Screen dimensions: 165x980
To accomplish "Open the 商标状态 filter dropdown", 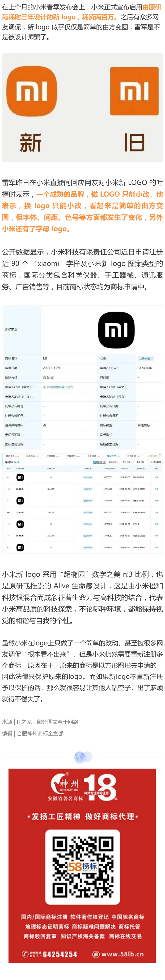I will [x=113, y=462].
